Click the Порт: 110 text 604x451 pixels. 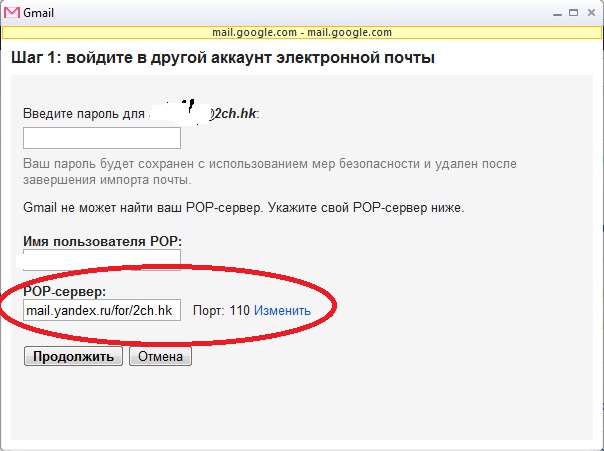coord(221,310)
